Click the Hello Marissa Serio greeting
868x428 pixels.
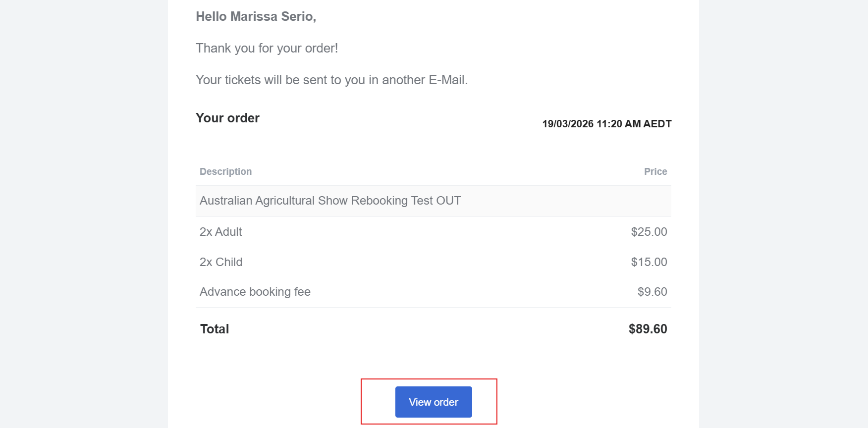256,16
